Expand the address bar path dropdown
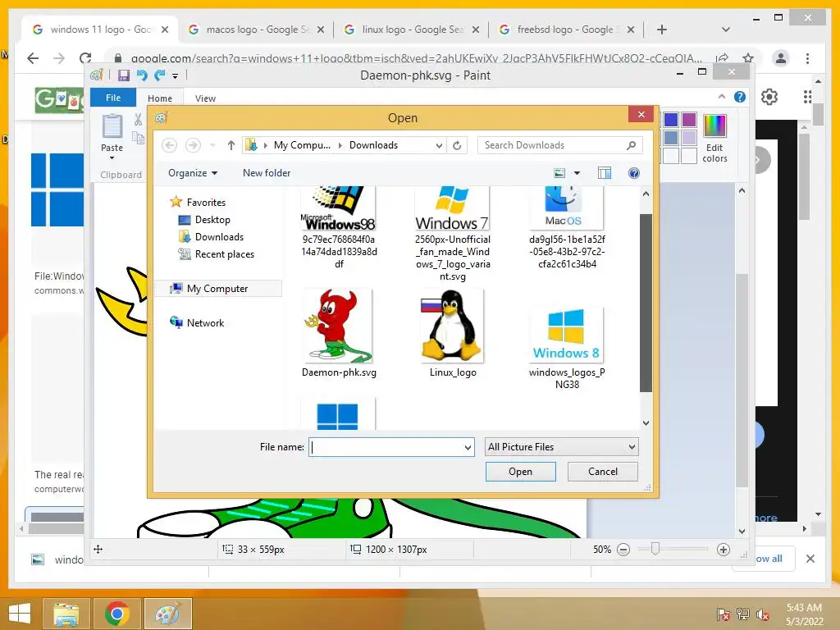The image size is (840, 630). 439,145
